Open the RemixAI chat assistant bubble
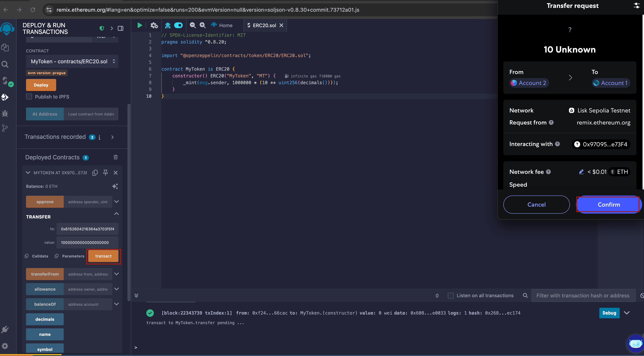Viewport: 644px width, 356px height. click(x=635, y=344)
